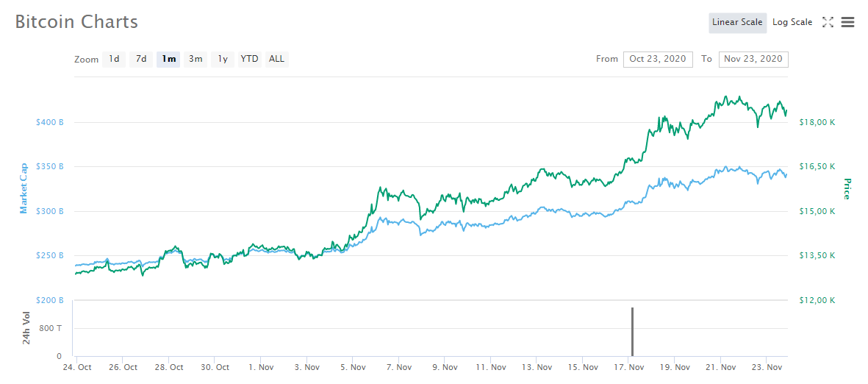The width and height of the screenshot is (868, 384).
Task: Click the 11. Nov date label
Action: click(490, 367)
